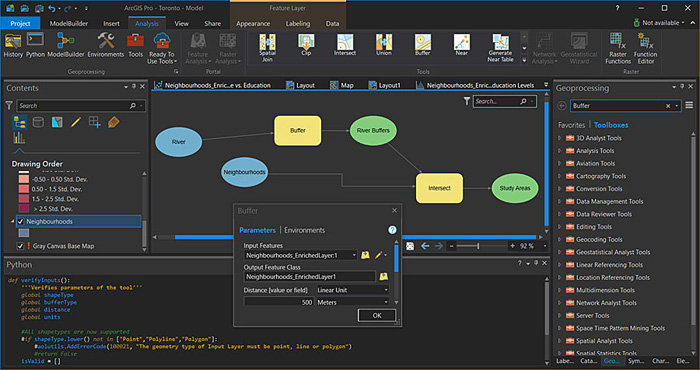Open the Layout1 view tab
Viewport: 700px width, 370px height.
(x=385, y=85)
